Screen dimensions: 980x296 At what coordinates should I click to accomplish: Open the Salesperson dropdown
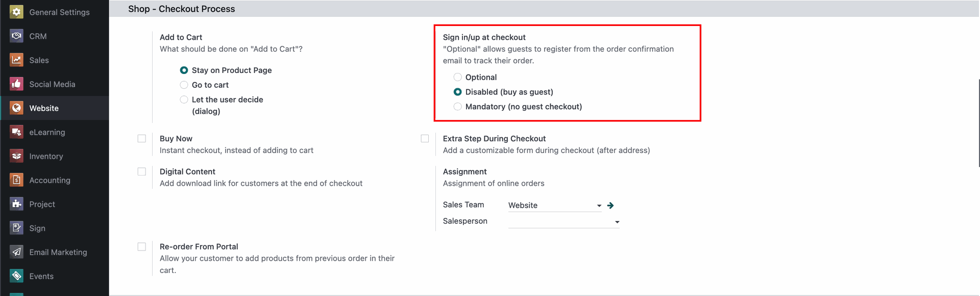coord(564,221)
